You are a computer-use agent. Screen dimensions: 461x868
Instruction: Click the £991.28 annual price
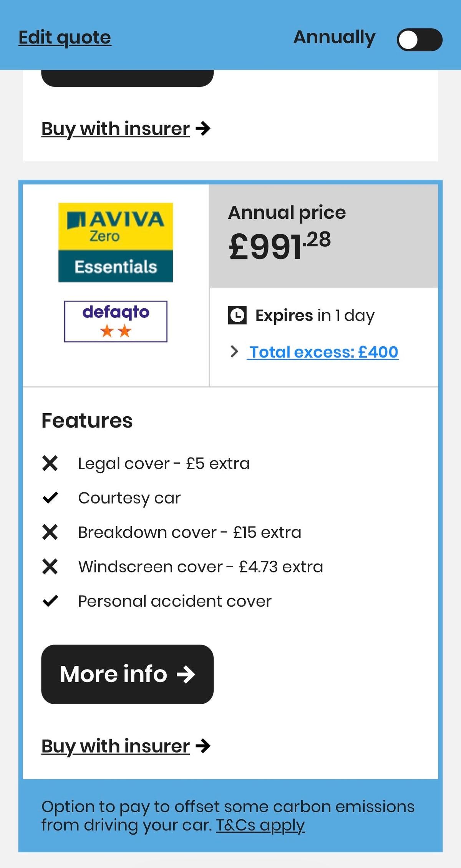[280, 246]
